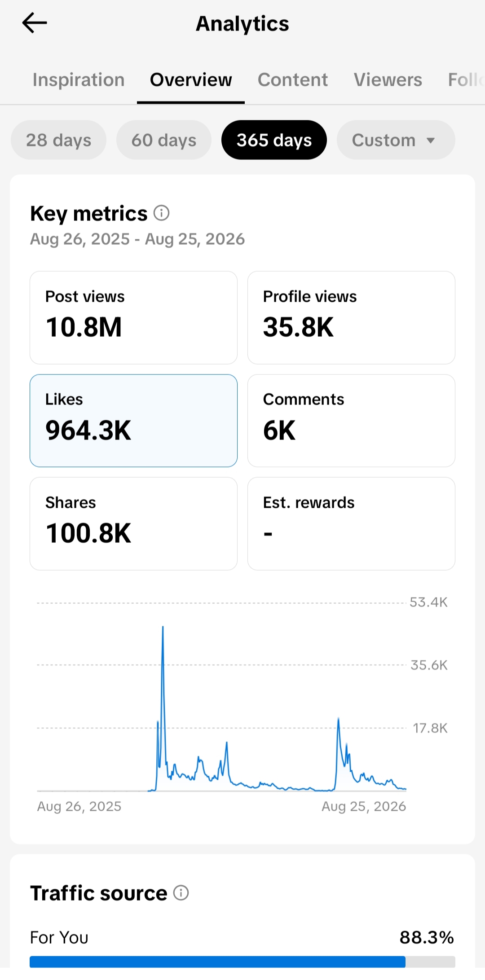This screenshot has width=485, height=980.
Task: Select the Likes metric card
Action: [133, 421]
